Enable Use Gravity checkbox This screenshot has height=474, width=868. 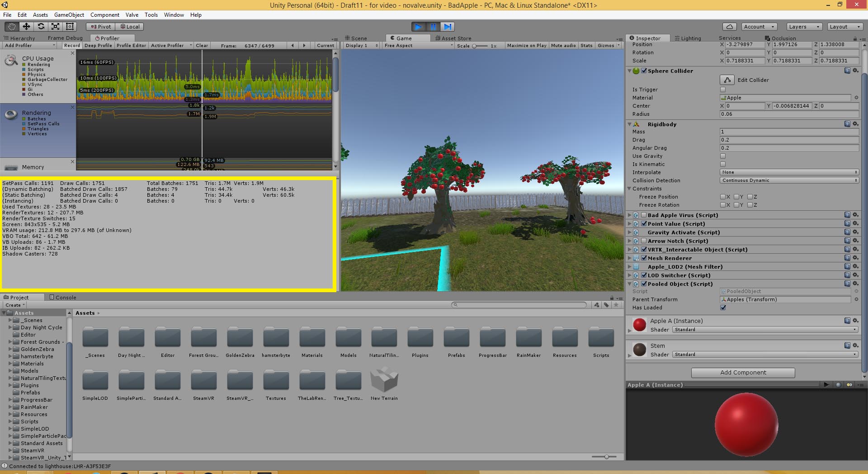[x=723, y=156]
